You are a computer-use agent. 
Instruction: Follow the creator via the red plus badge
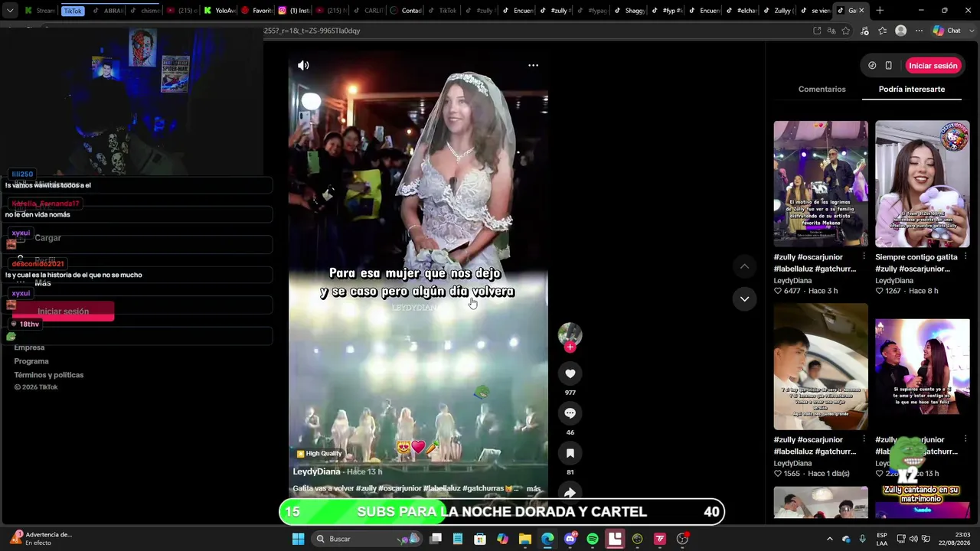[x=570, y=347]
